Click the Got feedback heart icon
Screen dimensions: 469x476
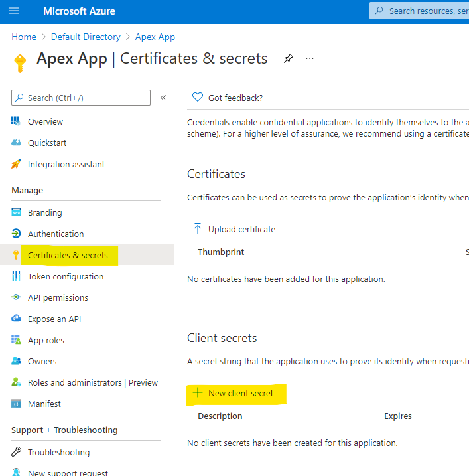197,97
